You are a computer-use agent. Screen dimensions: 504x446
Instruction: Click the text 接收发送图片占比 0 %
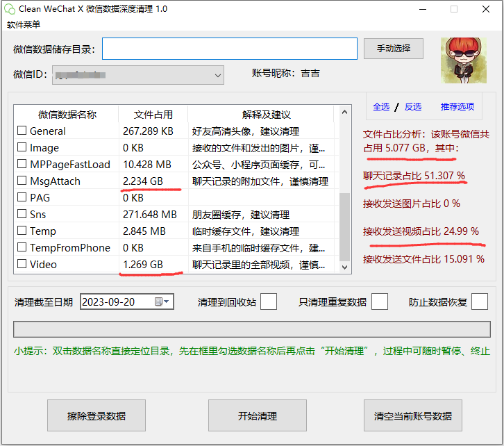pos(412,204)
